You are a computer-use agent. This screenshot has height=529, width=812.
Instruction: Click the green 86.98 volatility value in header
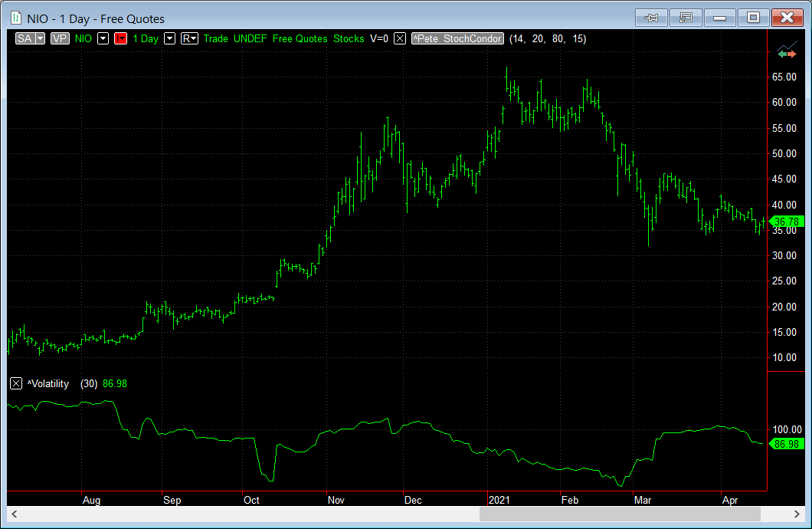pyautogui.click(x=115, y=383)
